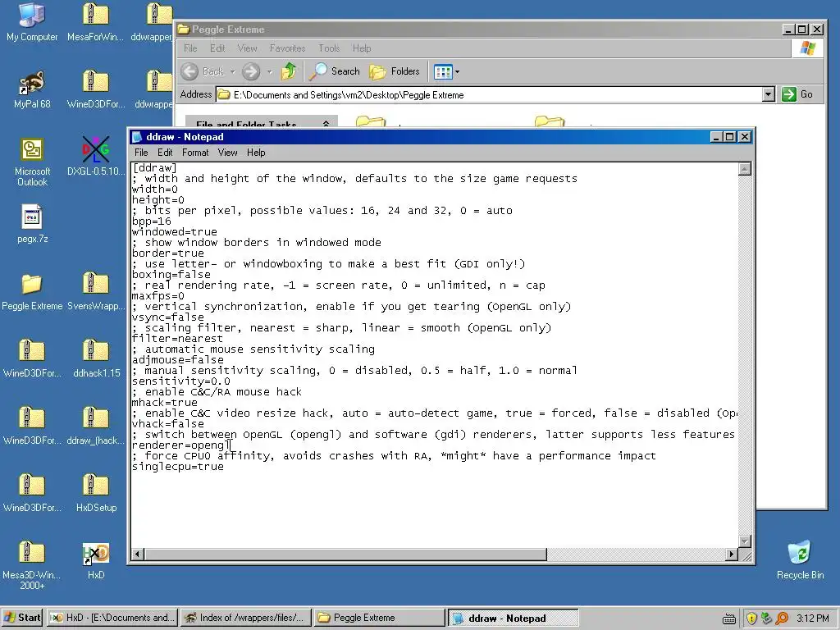Select HxDSetup zip archive icon
The height and width of the screenshot is (630, 840).
[96, 492]
